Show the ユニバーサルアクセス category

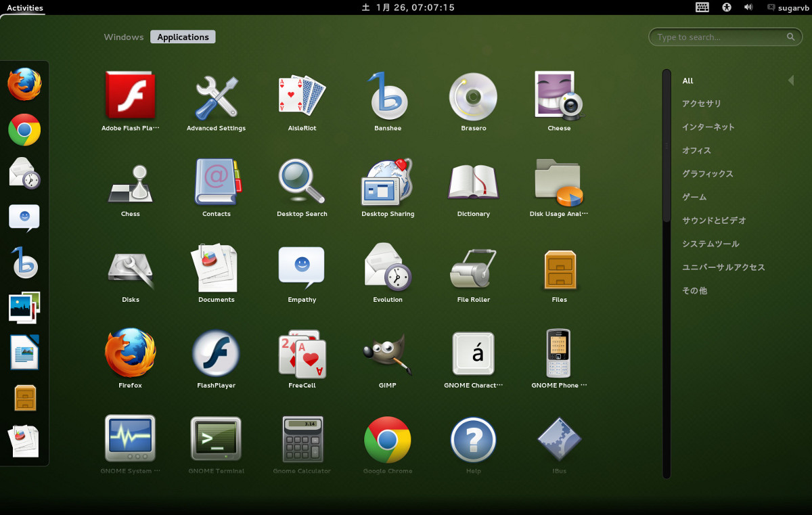(723, 267)
